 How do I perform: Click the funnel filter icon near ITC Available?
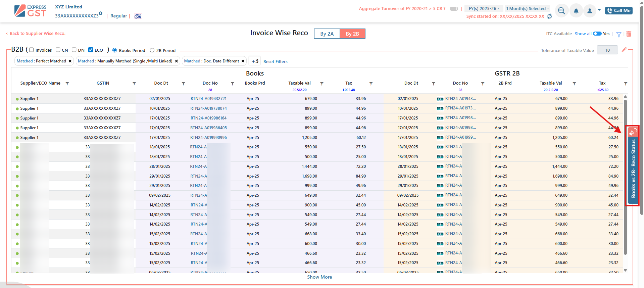point(619,34)
